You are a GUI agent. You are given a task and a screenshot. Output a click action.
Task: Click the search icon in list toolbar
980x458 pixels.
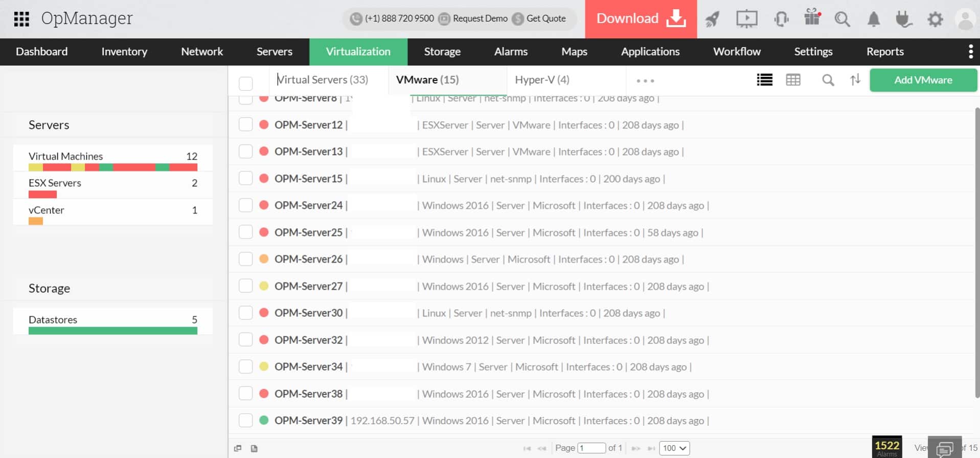tap(828, 80)
